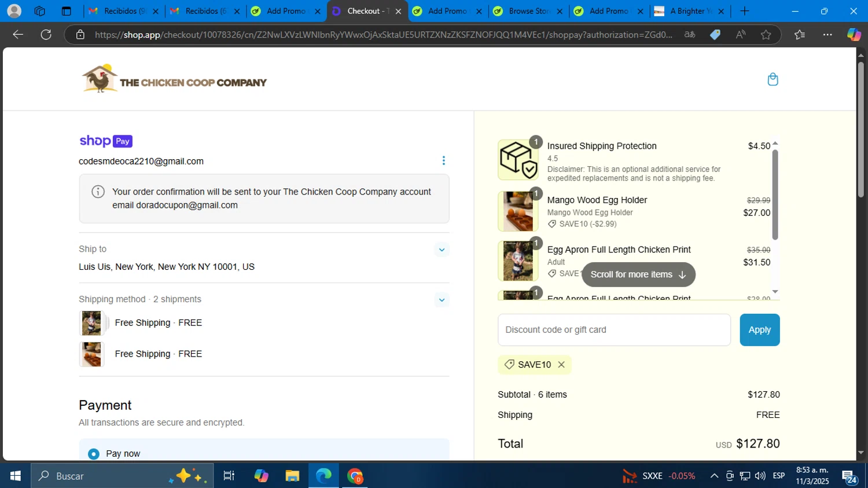
Task: Click the browser address bar URL
Action: [x=384, y=35]
